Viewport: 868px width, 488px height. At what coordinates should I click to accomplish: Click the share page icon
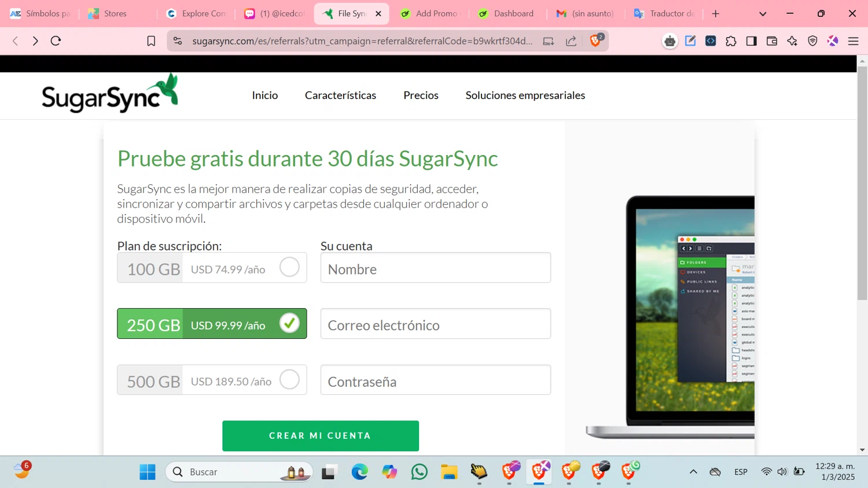click(x=571, y=41)
